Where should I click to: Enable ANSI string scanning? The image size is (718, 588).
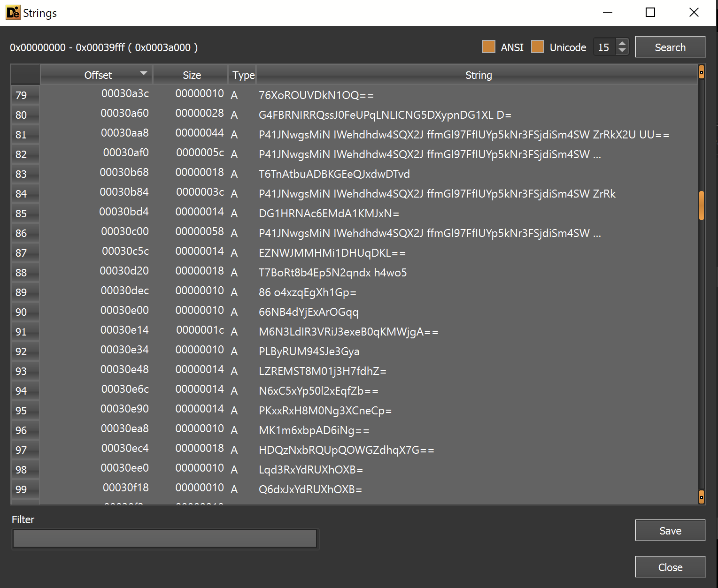[x=488, y=46]
